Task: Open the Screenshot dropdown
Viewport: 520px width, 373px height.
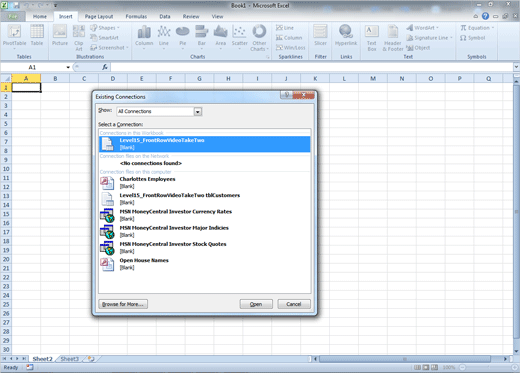Action: pos(109,48)
